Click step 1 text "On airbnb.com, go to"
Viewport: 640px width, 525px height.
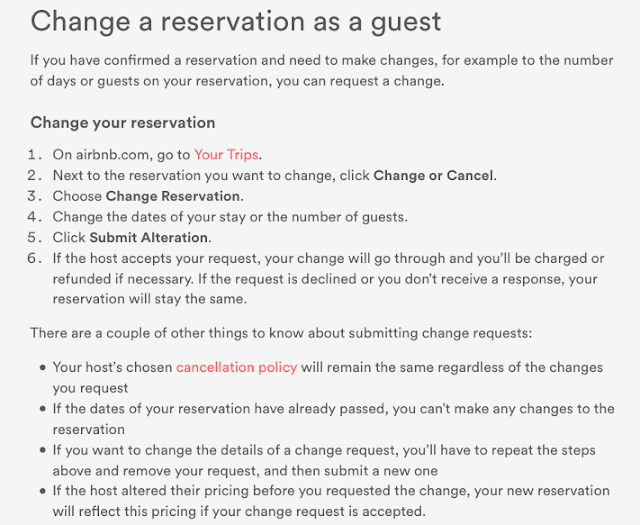pos(120,154)
